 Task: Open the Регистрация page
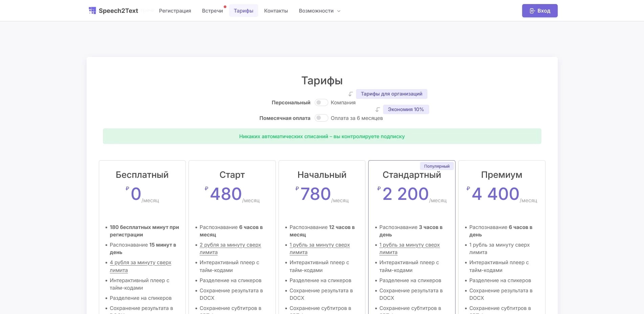point(175,11)
